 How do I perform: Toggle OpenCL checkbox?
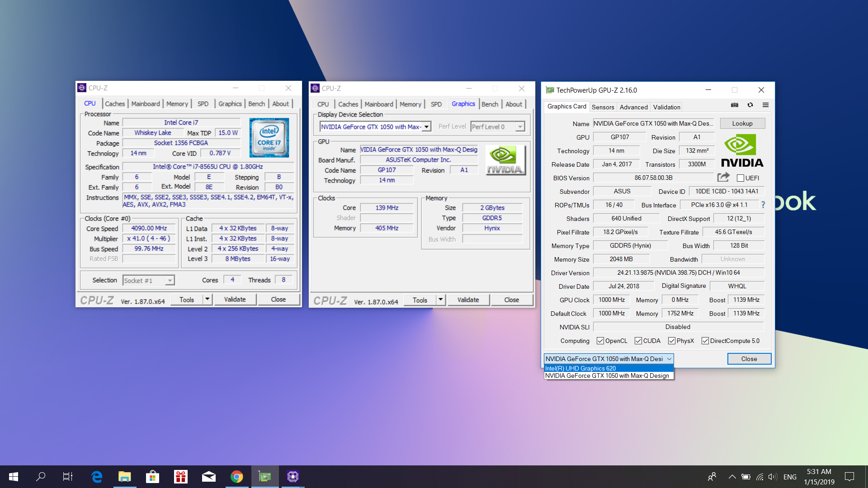tap(600, 341)
